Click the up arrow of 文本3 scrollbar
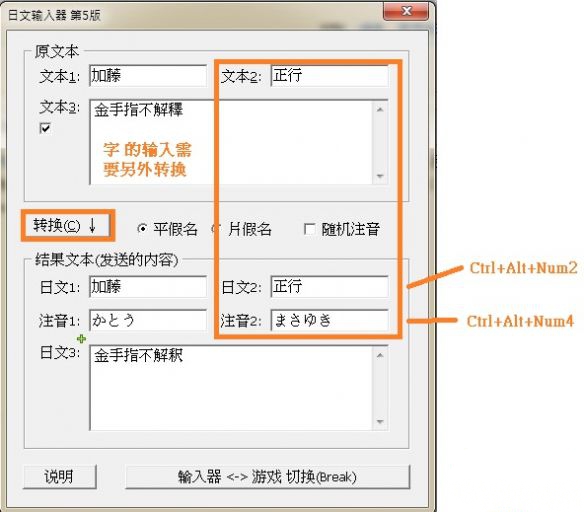584x512 pixels. [x=380, y=109]
